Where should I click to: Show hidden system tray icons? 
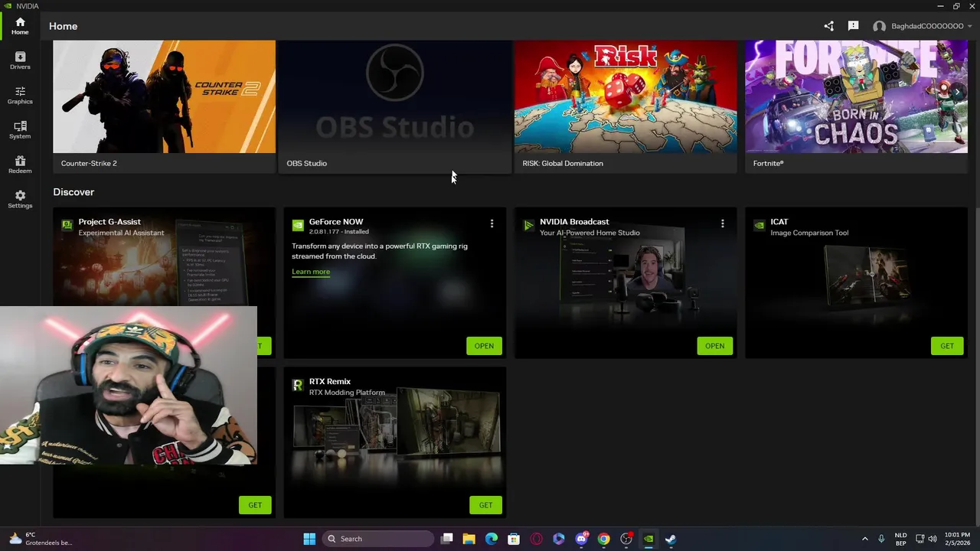[864, 539]
